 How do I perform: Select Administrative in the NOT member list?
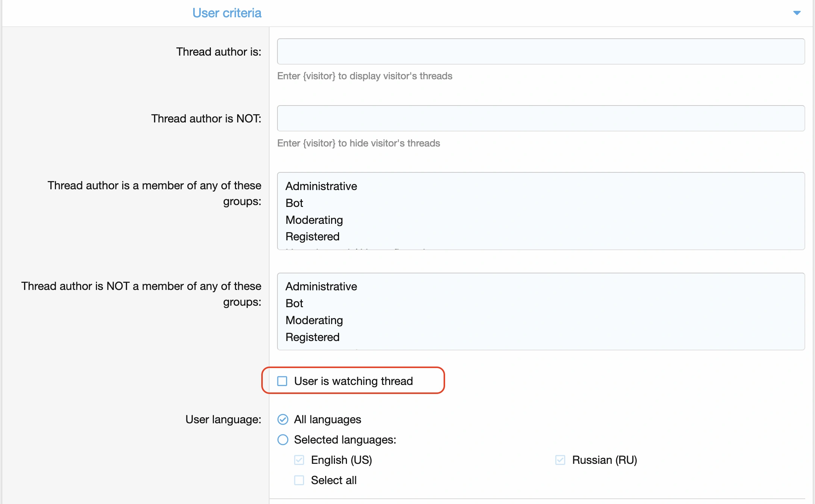321,287
